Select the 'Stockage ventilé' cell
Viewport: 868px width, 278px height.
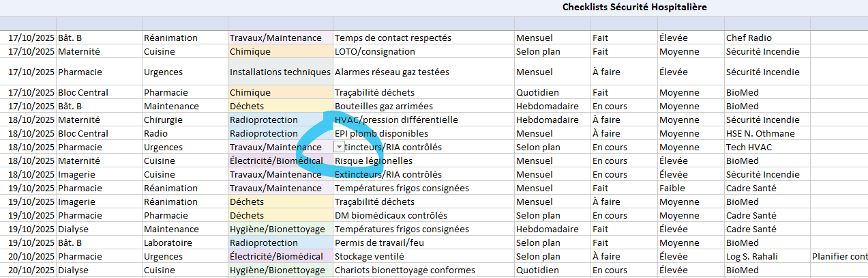point(369,256)
